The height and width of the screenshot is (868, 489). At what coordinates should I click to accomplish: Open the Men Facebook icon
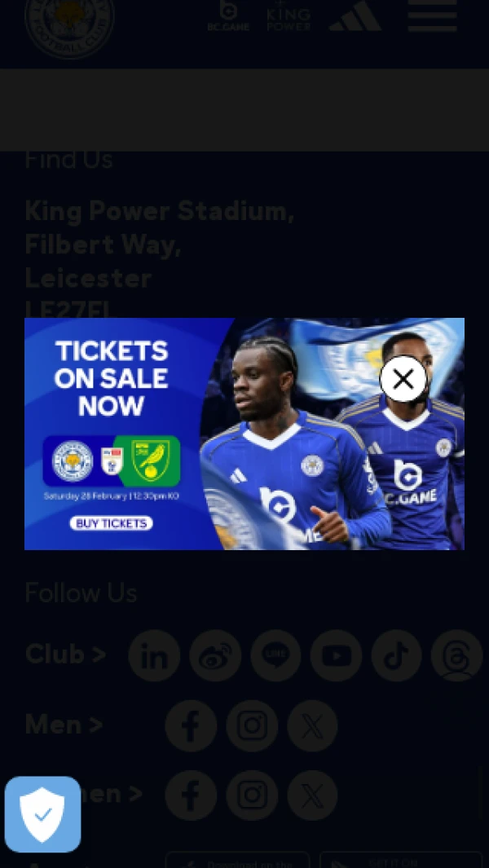point(191,725)
